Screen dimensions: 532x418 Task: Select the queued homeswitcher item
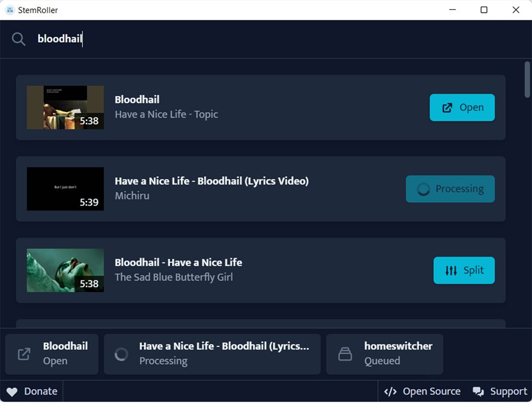click(385, 354)
